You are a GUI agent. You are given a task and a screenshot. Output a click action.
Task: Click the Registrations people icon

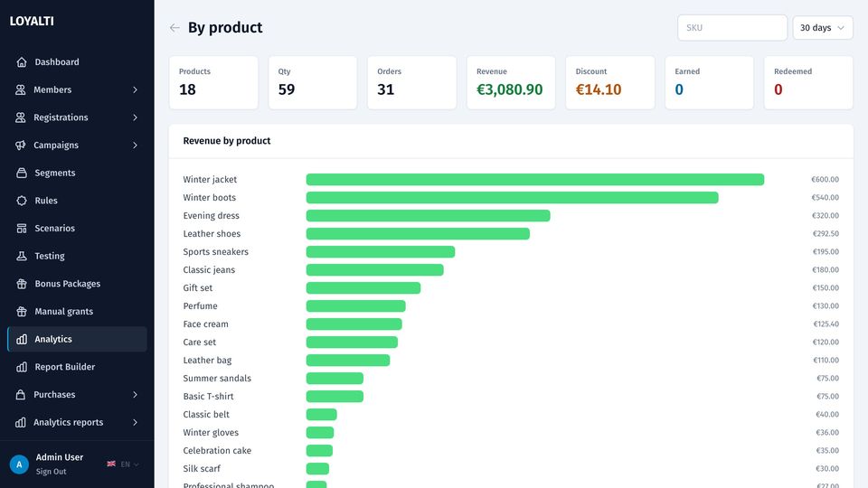click(x=21, y=117)
